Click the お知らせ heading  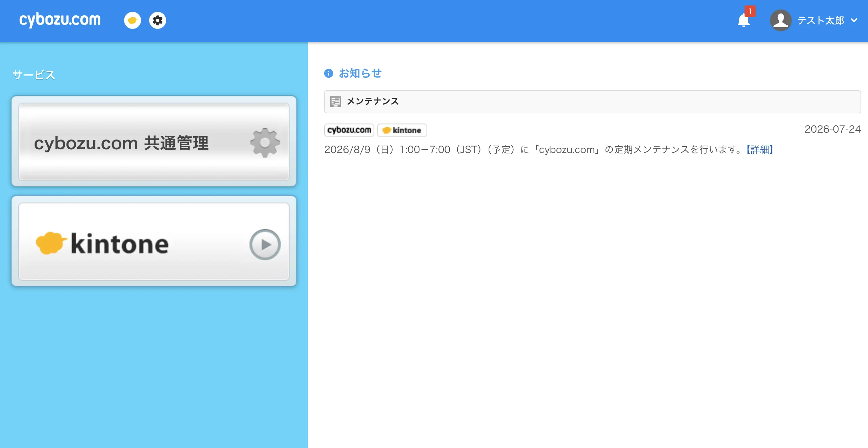[x=360, y=73]
